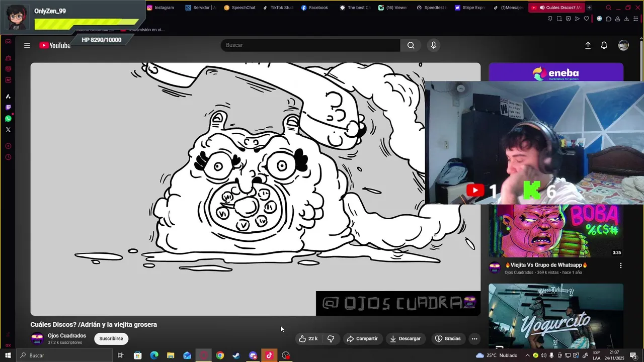Open the 25°C Nublado weather widget
Screen dimensions: 644x362
(x=496, y=355)
